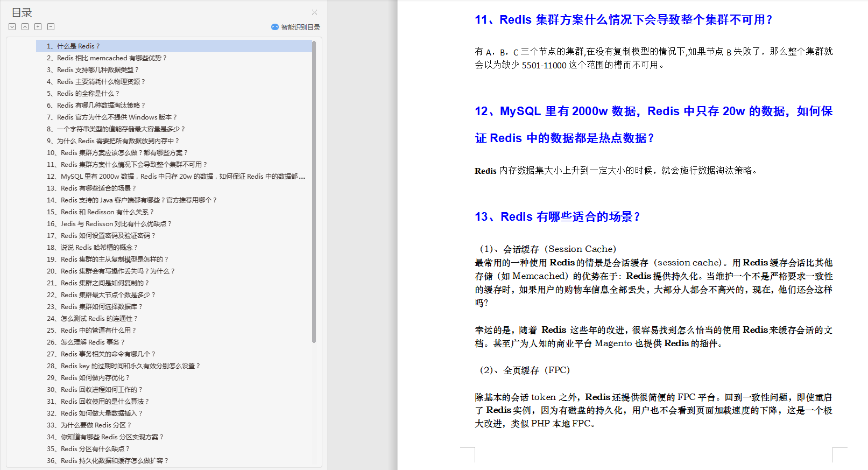Open "31、Redis 回收使用的是什么算法"
The image size is (868, 470).
[98, 402]
